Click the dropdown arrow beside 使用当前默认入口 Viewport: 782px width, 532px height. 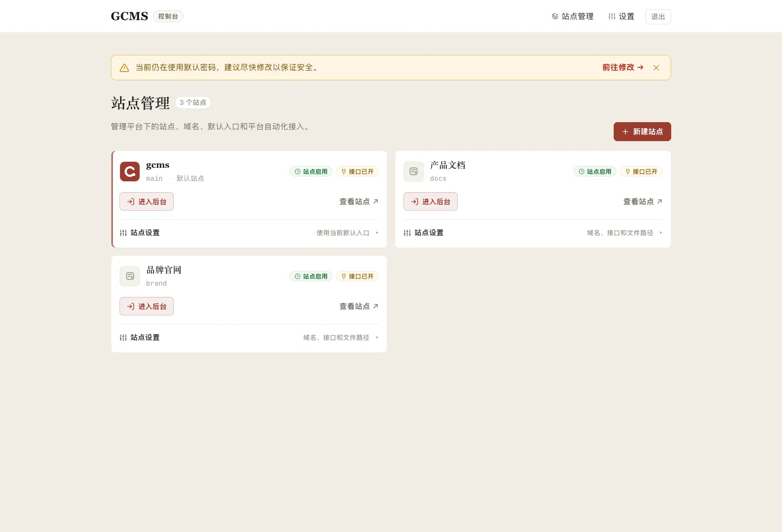pos(377,233)
